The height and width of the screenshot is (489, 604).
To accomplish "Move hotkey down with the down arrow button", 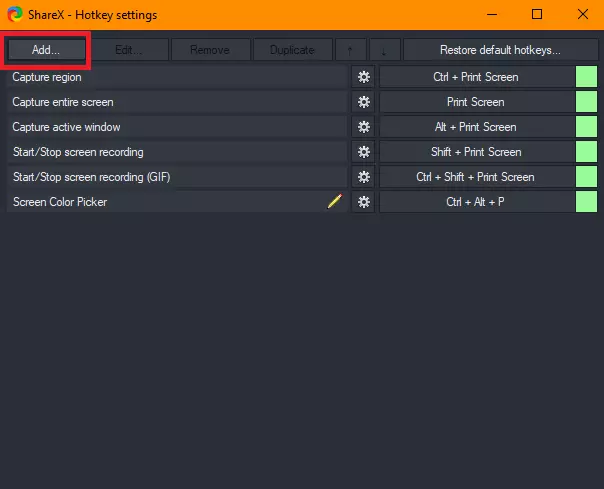I will coord(384,50).
